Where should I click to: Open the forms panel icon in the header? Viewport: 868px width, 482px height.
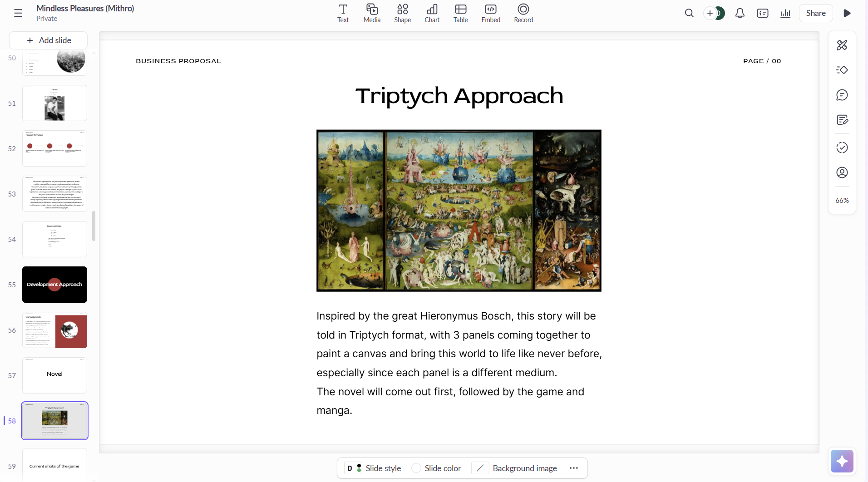coord(763,13)
